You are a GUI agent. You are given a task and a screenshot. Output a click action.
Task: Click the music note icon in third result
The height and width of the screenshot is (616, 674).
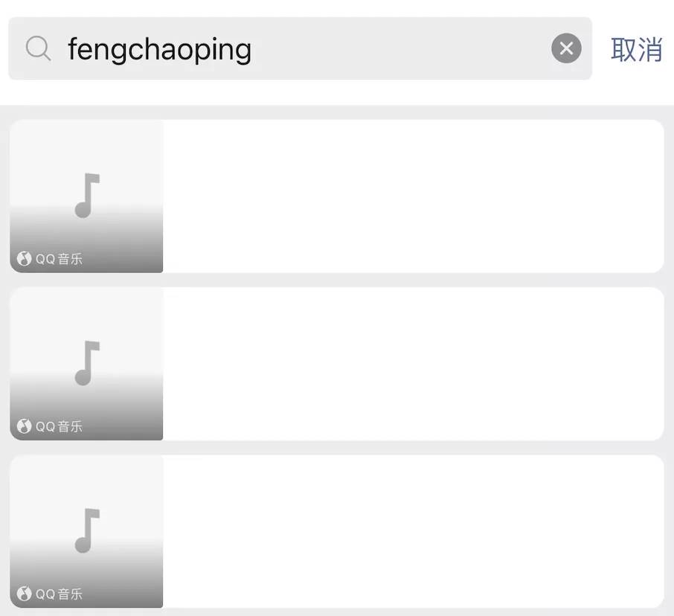coord(87,531)
